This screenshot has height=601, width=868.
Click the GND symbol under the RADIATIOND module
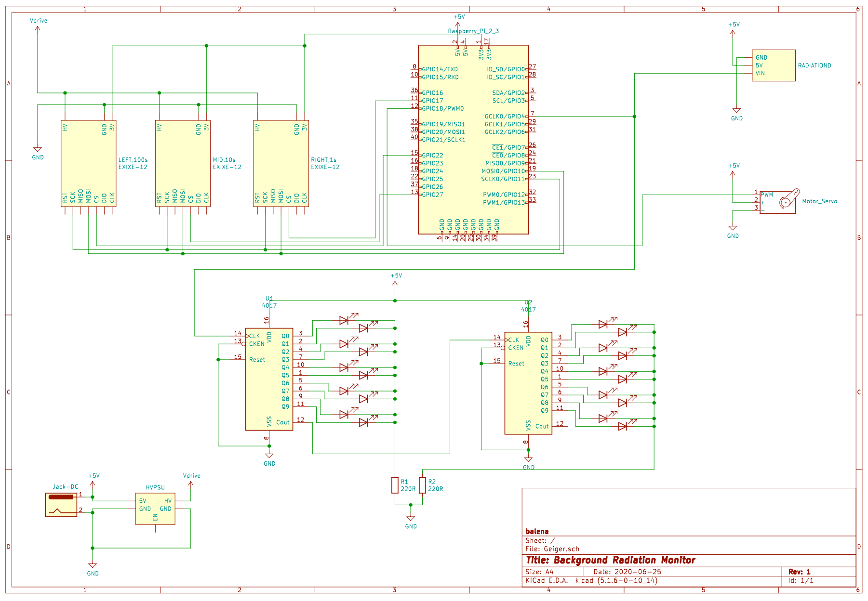click(x=736, y=111)
